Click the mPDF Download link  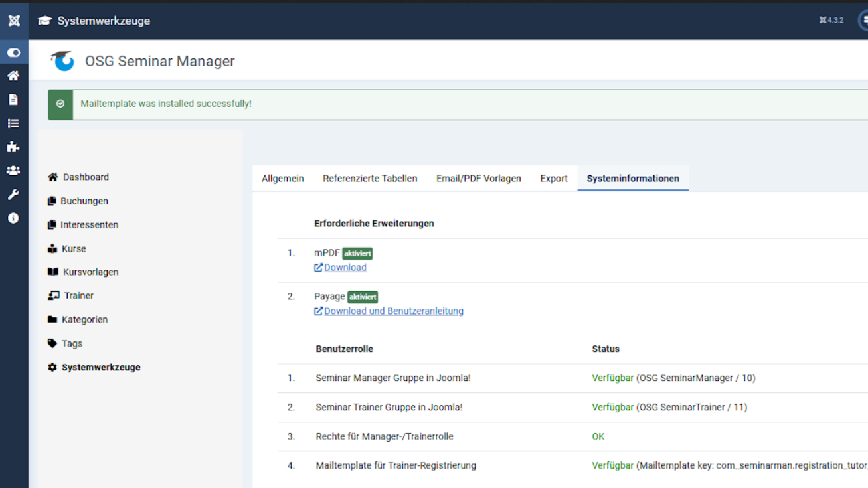(x=345, y=268)
